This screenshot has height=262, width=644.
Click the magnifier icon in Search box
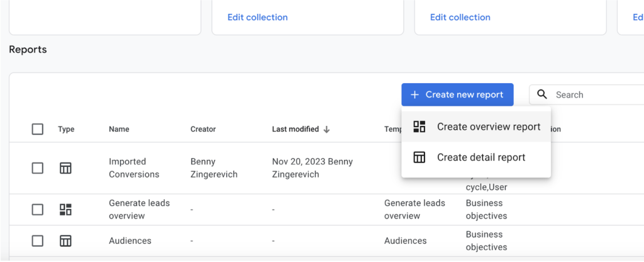[x=542, y=94]
